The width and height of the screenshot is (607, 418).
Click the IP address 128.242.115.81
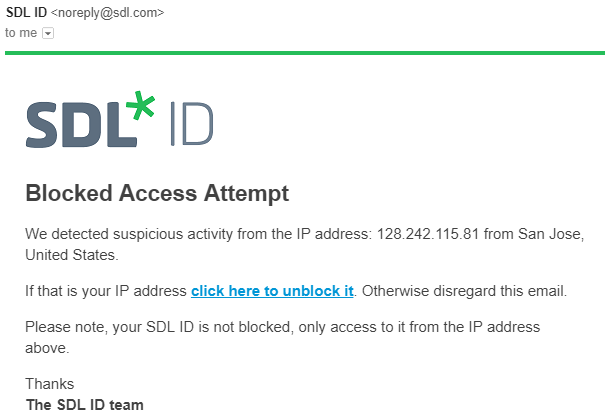pyautogui.click(x=429, y=235)
